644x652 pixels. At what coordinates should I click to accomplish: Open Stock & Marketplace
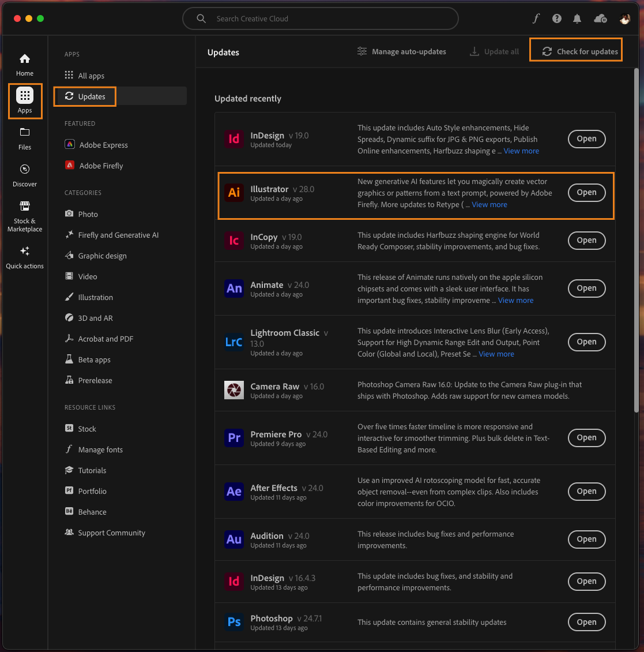(x=25, y=216)
